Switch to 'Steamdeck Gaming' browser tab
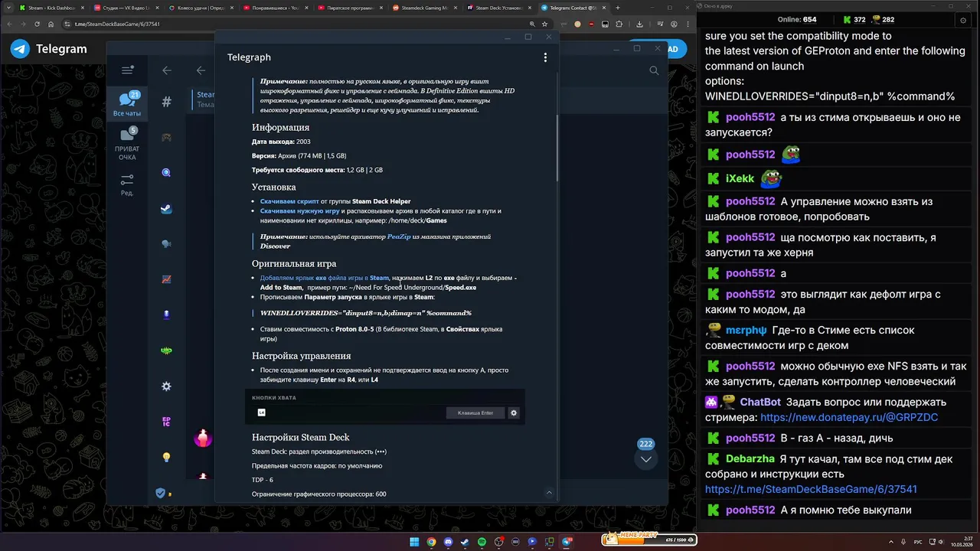980x551 pixels. point(426,8)
